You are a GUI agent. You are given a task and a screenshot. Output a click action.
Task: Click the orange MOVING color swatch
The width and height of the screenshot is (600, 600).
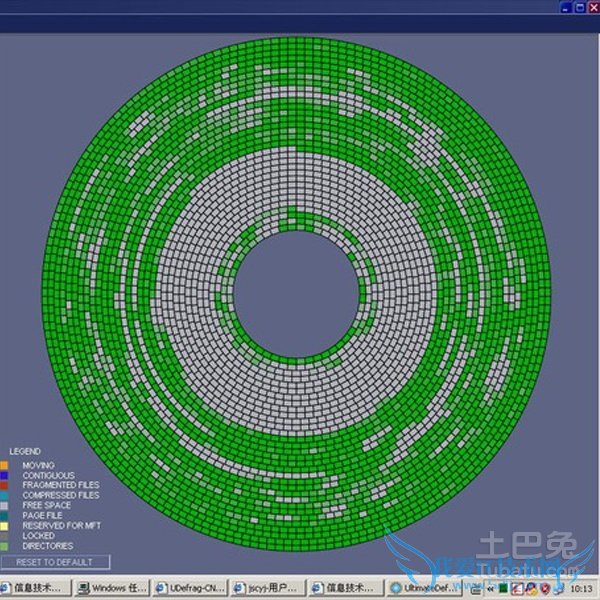[x=4, y=465]
